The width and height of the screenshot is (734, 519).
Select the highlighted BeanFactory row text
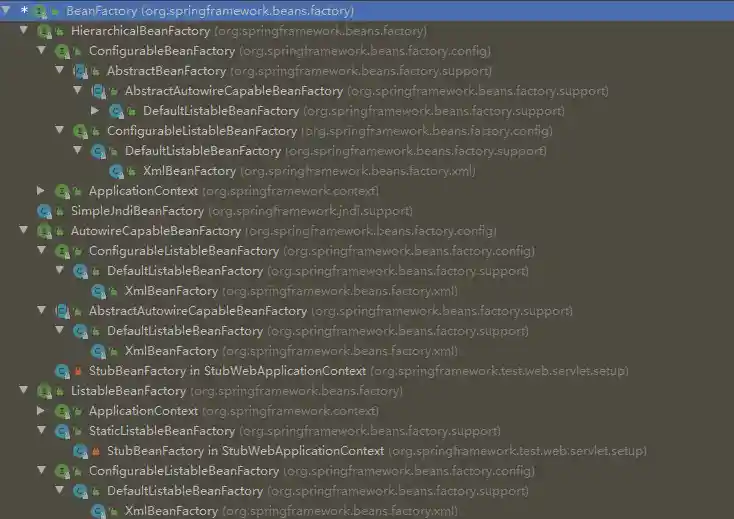click(210, 11)
